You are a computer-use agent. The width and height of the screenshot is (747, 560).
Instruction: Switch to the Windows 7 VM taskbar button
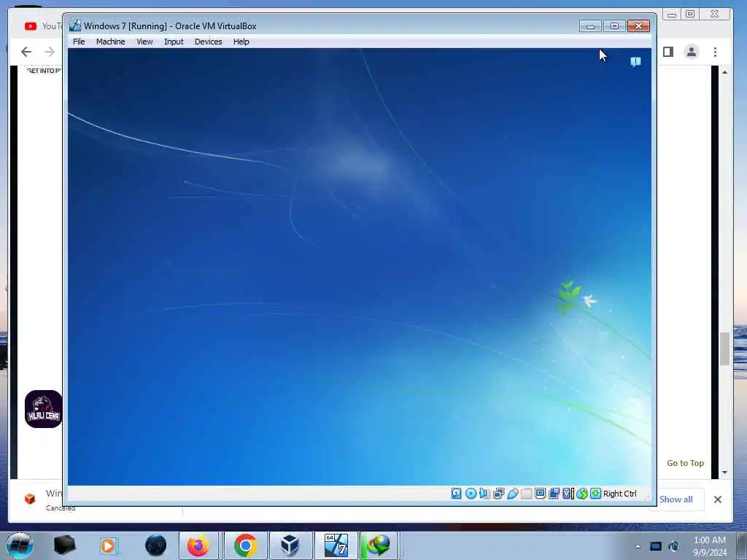(x=336, y=545)
